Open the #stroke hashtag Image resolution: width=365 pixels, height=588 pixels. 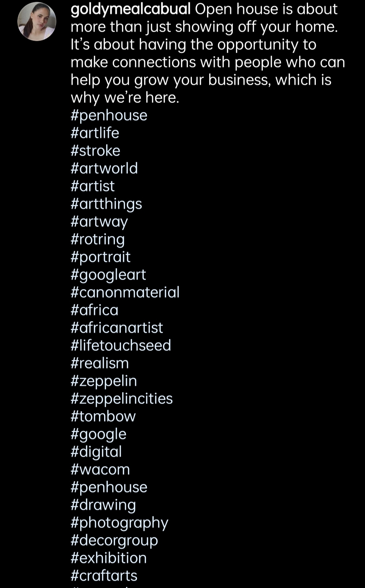point(95,151)
